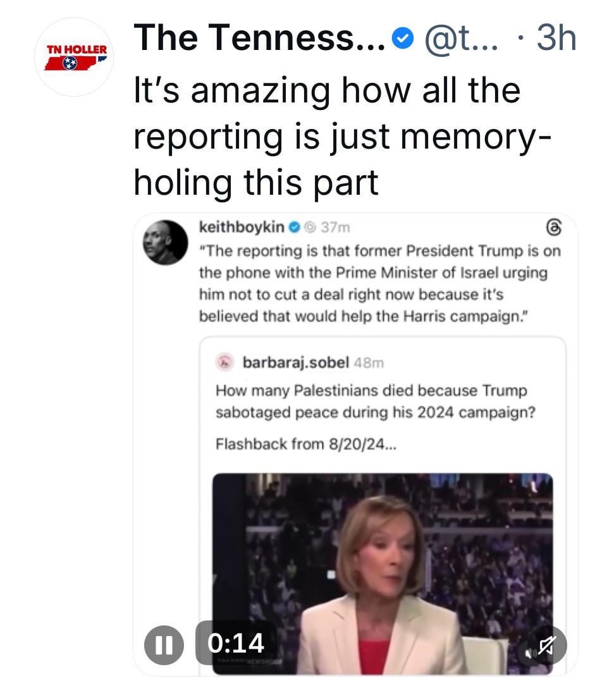Pause the playing video

164,644
